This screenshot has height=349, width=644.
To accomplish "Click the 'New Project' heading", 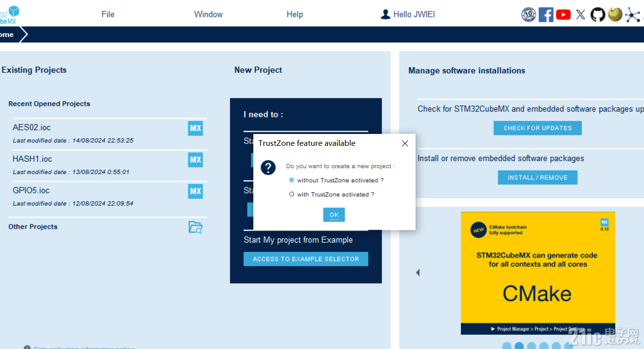I will click(258, 70).
